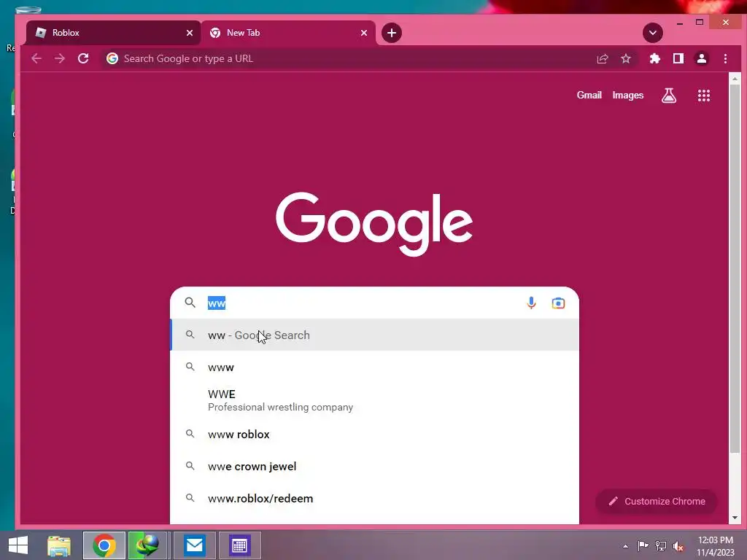Open the Windows Start menu
Screen dimensions: 747x560
[18, 545]
